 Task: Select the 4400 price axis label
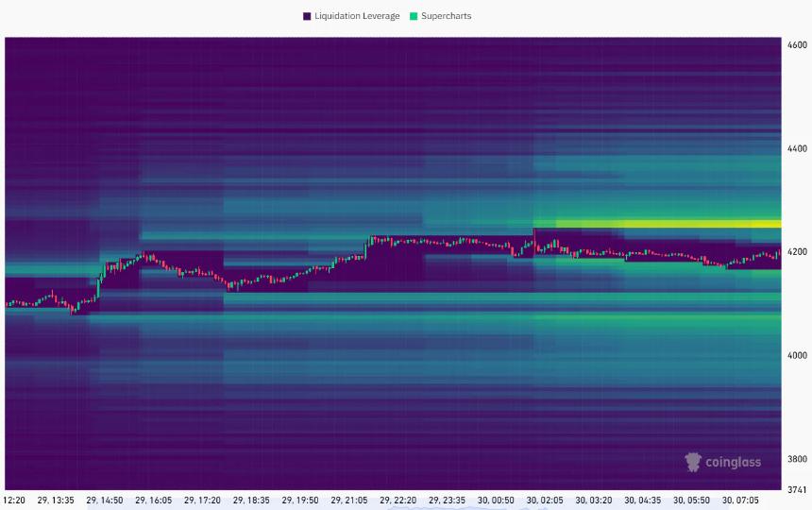coord(797,148)
